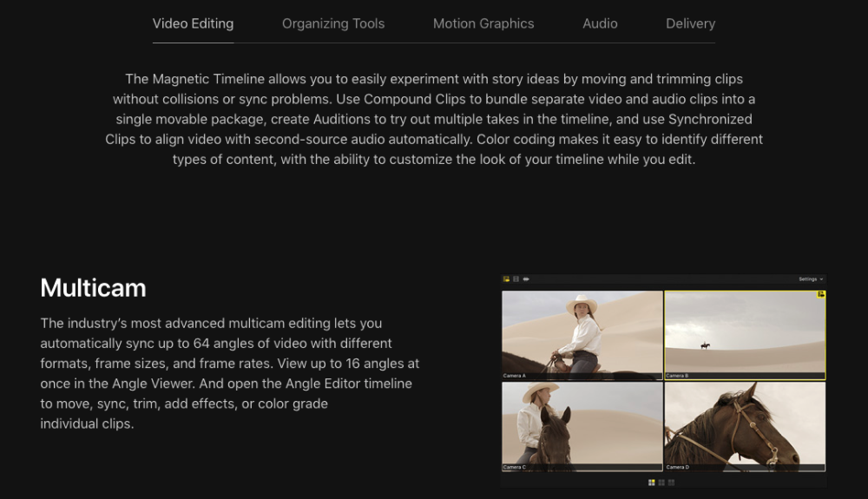Screen dimensions: 868x499
Task: Select the Audio tab
Action: [600, 23]
